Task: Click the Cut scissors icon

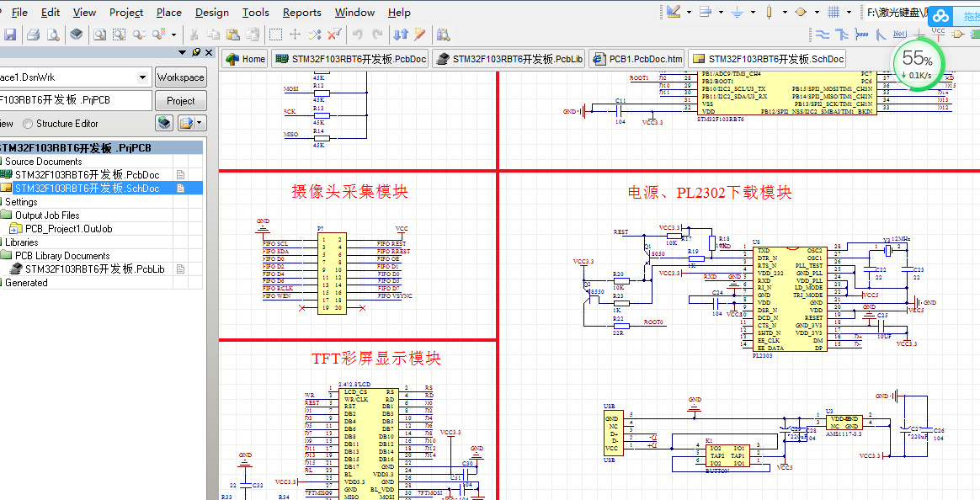Action: [x=194, y=35]
